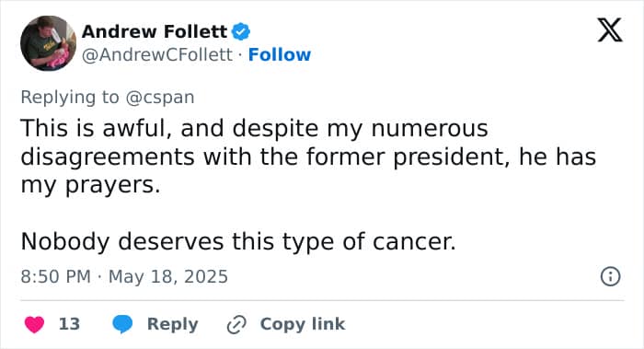Click the blue verified checkmark badge

tap(241, 31)
